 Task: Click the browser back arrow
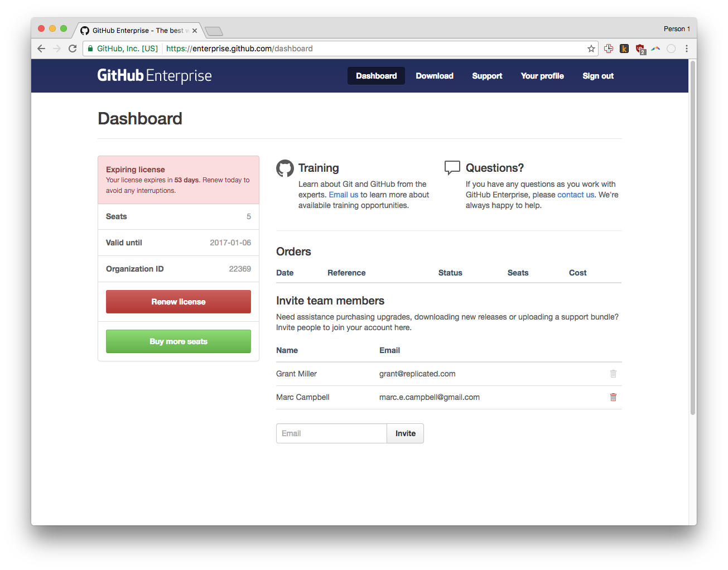pyautogui.click(x=41, y=49)
